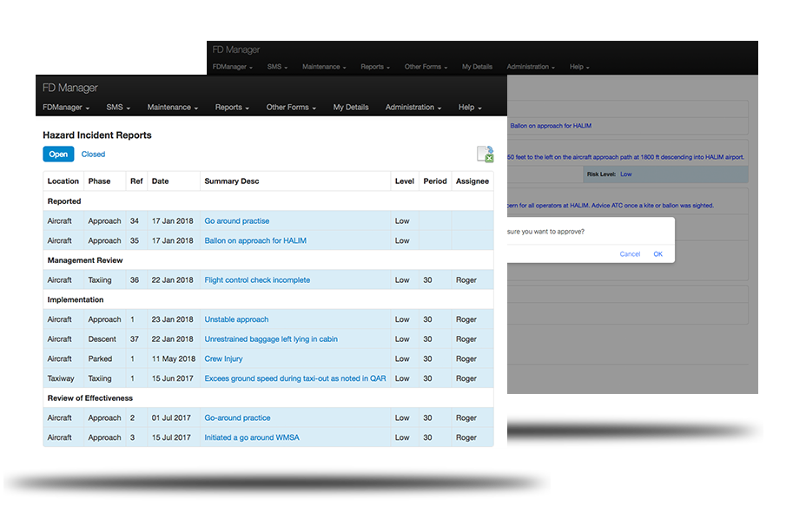This screenshot has height=532, width=793.
Task: Expand Reports menu in front window
Action: (x=232, y=107)
